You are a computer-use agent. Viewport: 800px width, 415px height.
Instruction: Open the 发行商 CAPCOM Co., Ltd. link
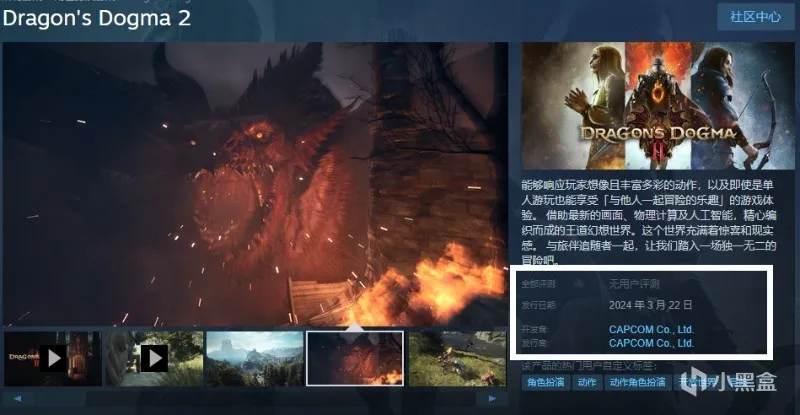point(651,343)
